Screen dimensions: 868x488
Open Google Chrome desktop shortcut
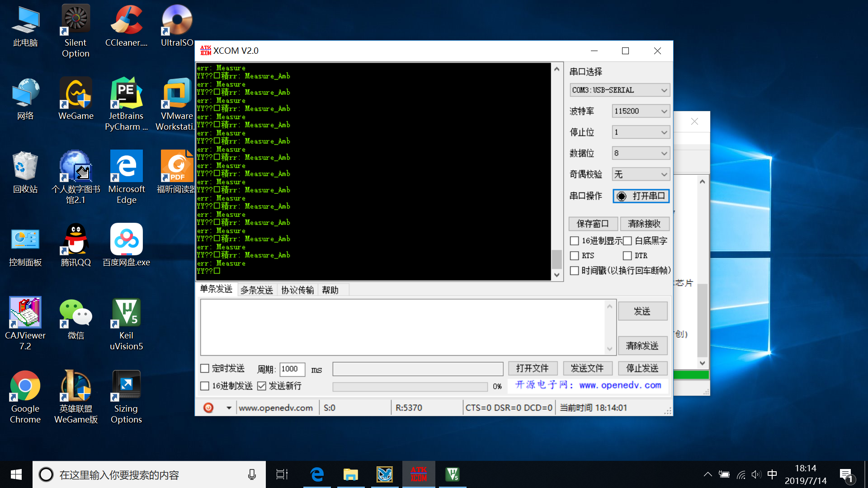tap(25, 397)
